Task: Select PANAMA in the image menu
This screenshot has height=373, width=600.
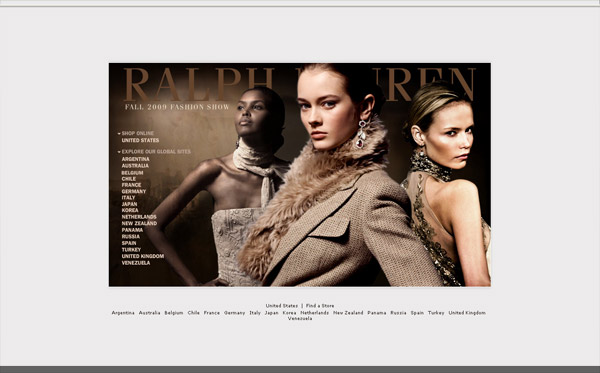Action: coord(132,230)
